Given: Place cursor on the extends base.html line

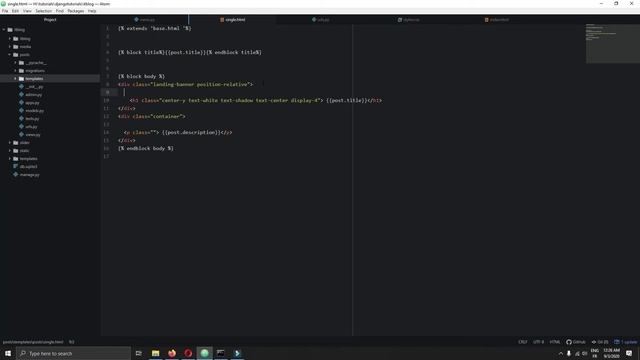Looking at the screenshot, I should 155,29.
